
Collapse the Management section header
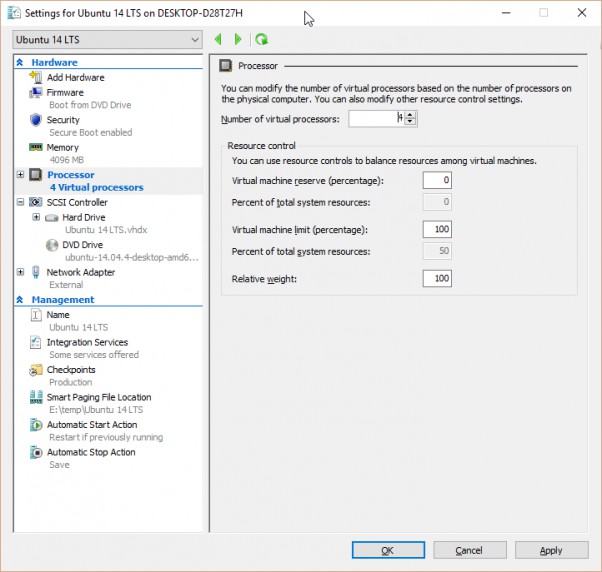pos(21,299)
